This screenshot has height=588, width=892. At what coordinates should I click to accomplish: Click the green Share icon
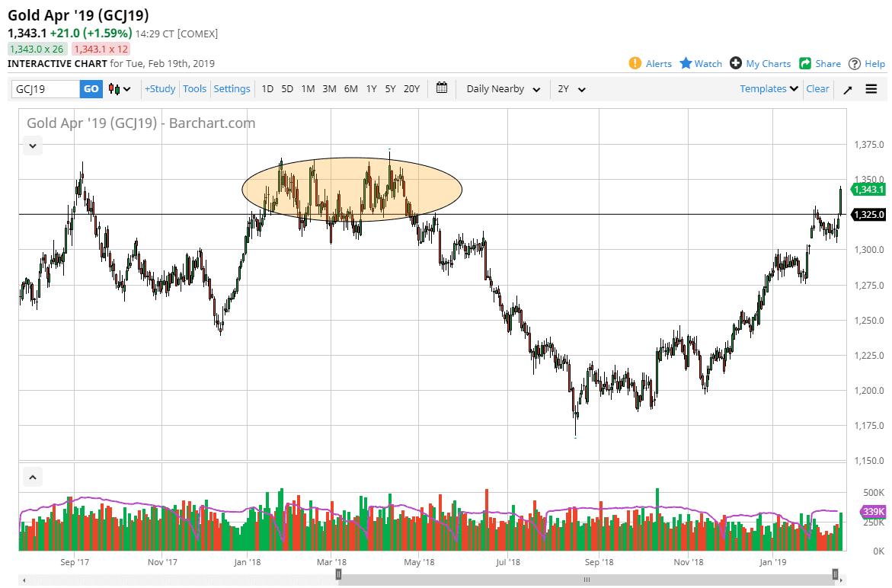coord(805,63)
